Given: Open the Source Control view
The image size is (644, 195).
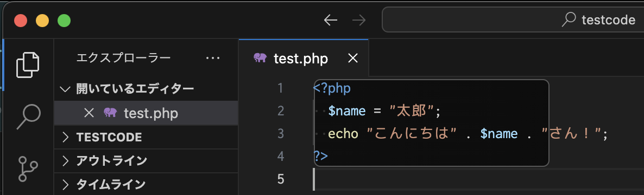Looking at the screenshot, I should coord(28,168).
